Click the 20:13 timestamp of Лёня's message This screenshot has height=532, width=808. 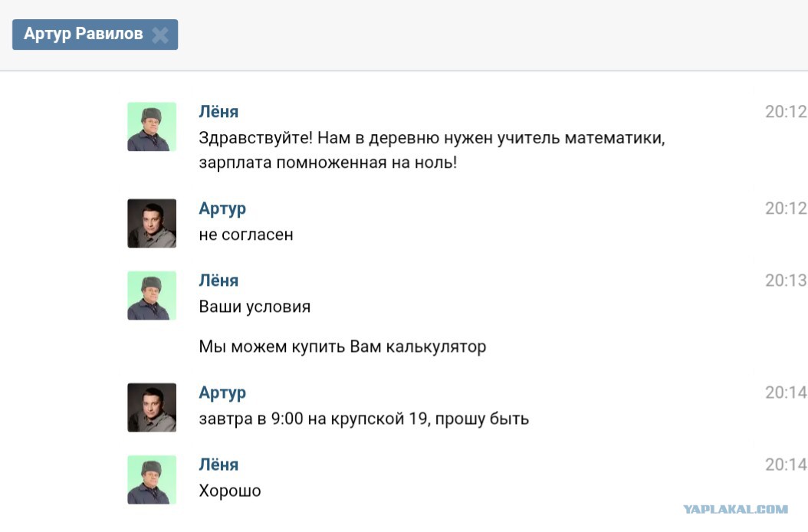point(786,281)
